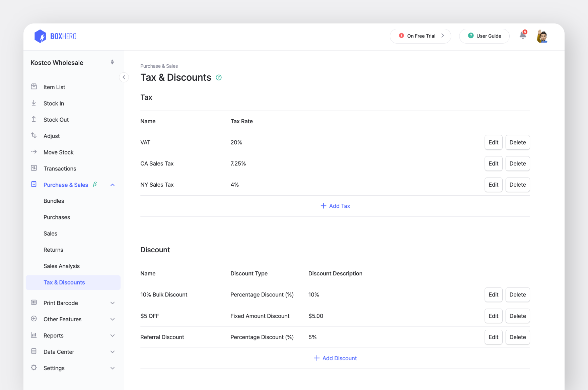Image resolution: width=588 pixels, height=390 pixels.
Task: Open the Tax & Discounts help icon
Action: tap(219, 77)
